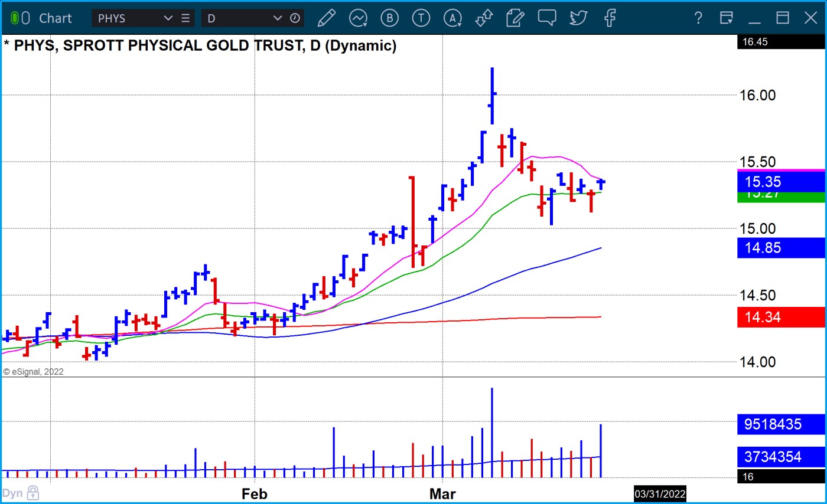Click the 15.50 price axis label

757,162
